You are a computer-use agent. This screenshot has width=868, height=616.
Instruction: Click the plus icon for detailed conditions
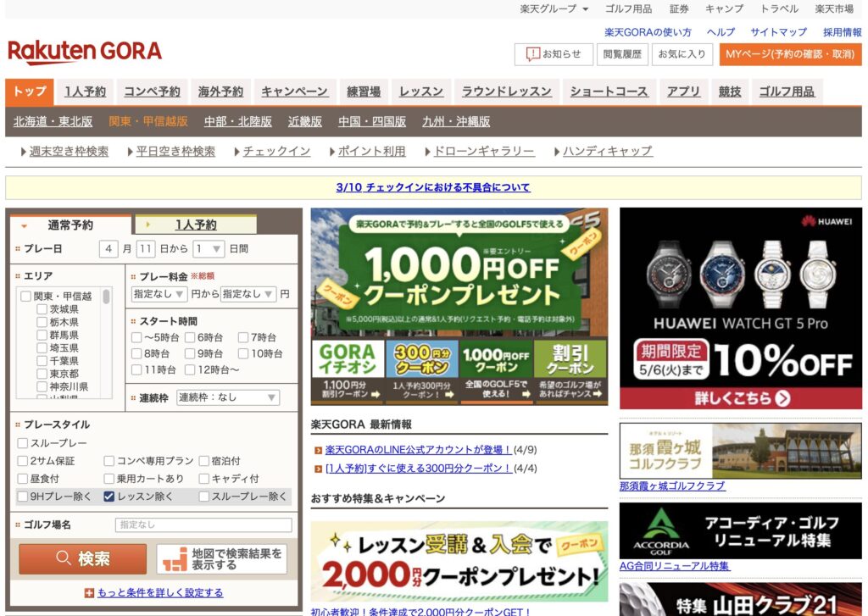[x=89, y=593]
